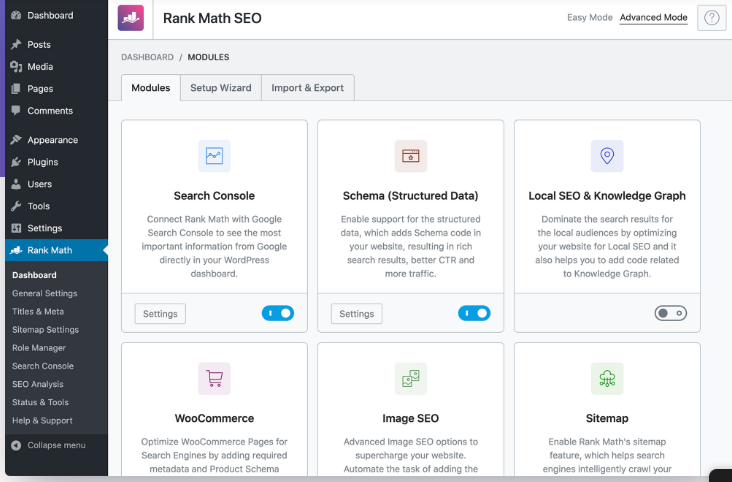Disable the Search Console module toggle

(x=278, y=313)
